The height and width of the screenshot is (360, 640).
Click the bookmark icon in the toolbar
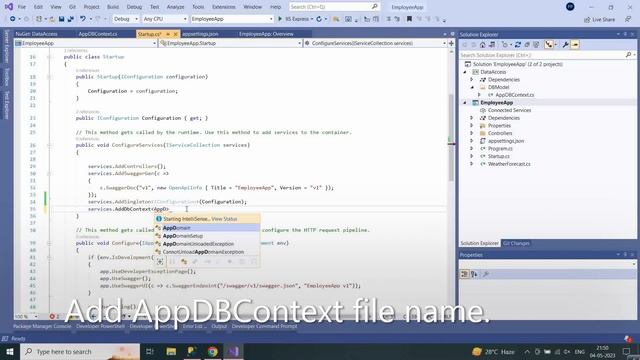(x=409, y=19)
